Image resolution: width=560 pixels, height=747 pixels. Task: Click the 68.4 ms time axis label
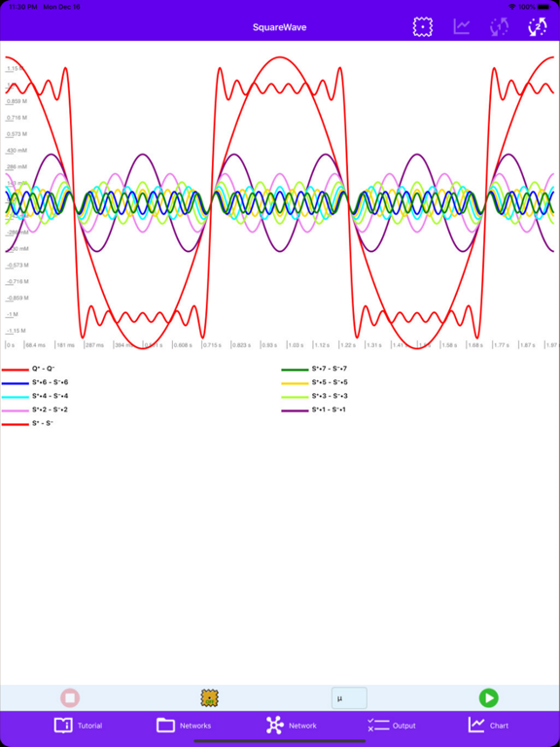pos(36,345)
